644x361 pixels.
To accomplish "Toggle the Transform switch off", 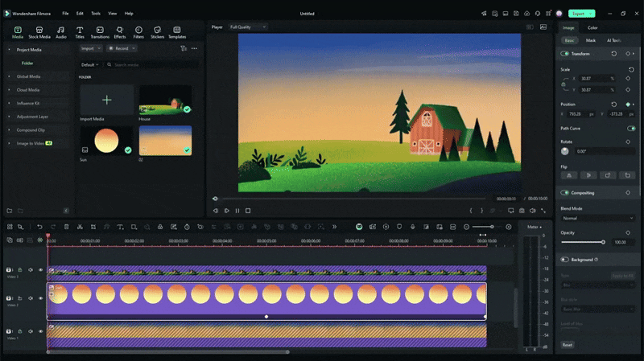I will (565, 54).
